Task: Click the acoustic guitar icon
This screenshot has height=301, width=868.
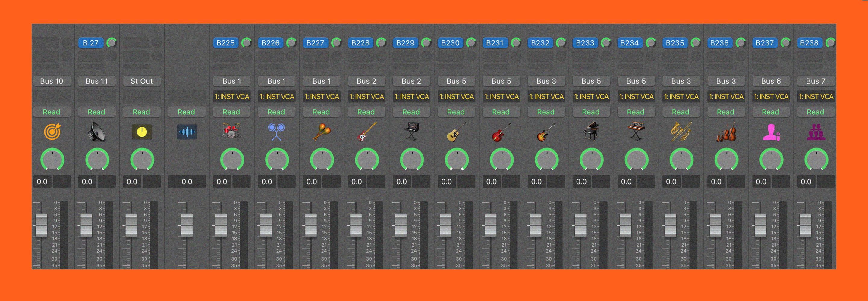Action: tap(457, 132)
